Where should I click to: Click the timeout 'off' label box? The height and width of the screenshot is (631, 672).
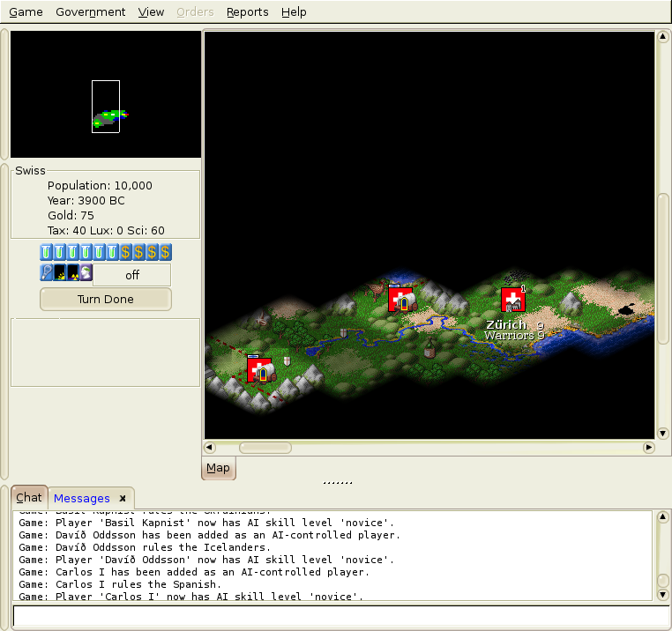[132, 275]
